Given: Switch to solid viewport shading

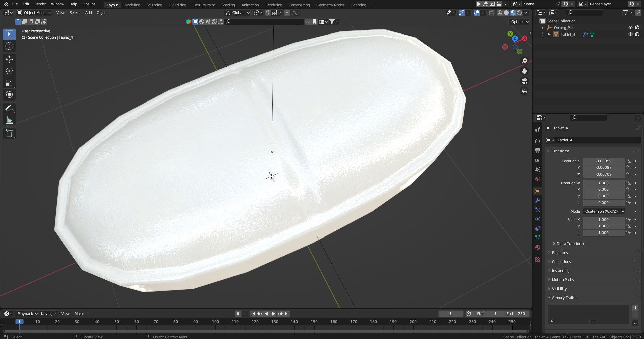Looking at the screenshot, I should click(506, 13).
